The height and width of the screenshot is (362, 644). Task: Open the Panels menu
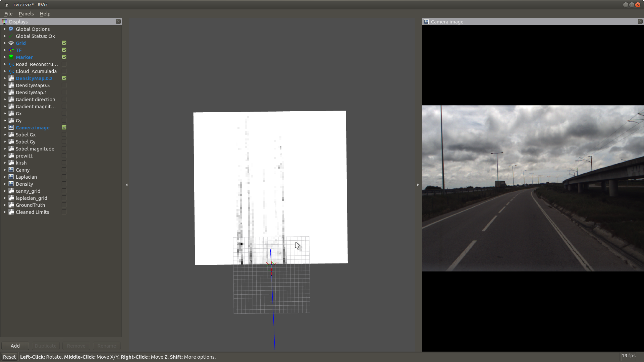point(26,14)
